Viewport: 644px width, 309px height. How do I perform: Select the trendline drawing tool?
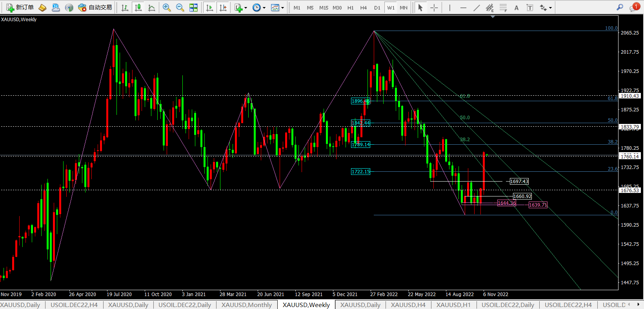pos(477,7)
